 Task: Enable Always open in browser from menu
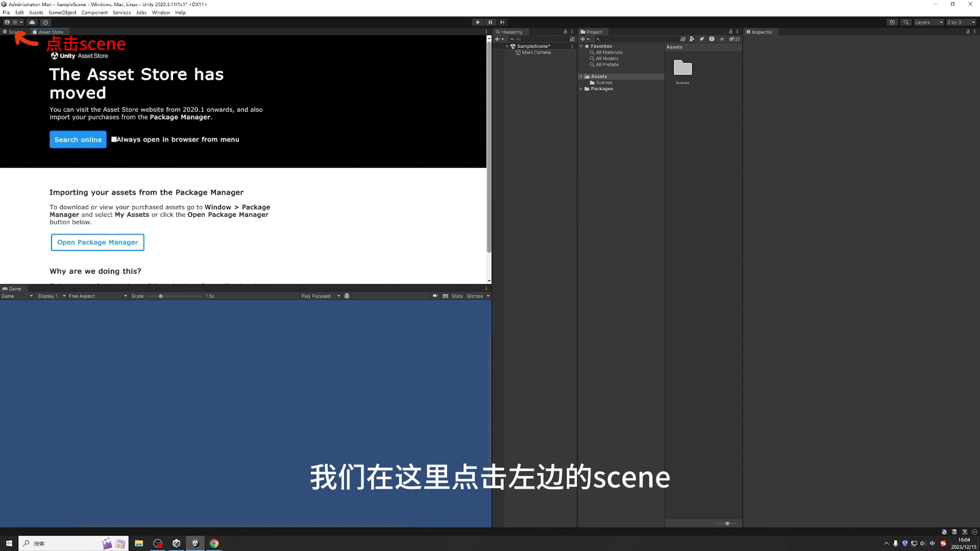[114, 139]
